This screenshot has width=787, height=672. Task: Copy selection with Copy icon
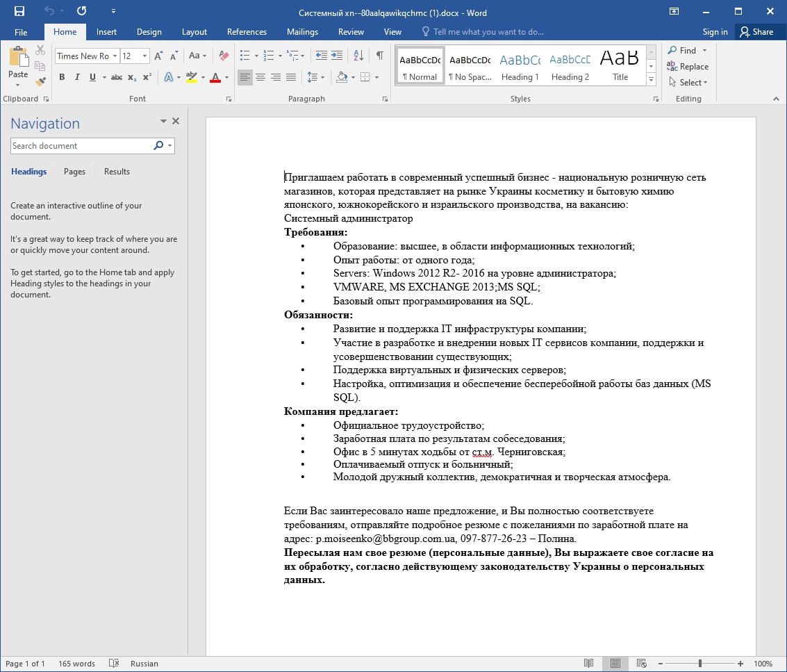point(40,66)
